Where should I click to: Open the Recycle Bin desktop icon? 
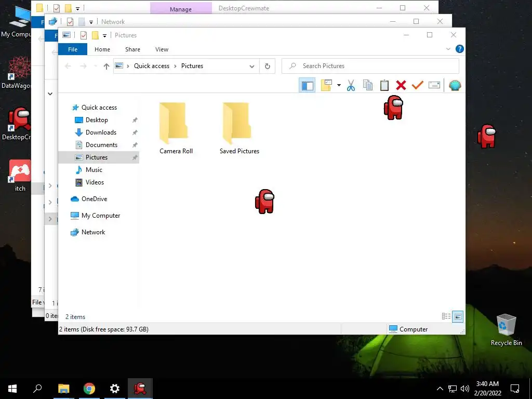(x=506, y=330)
